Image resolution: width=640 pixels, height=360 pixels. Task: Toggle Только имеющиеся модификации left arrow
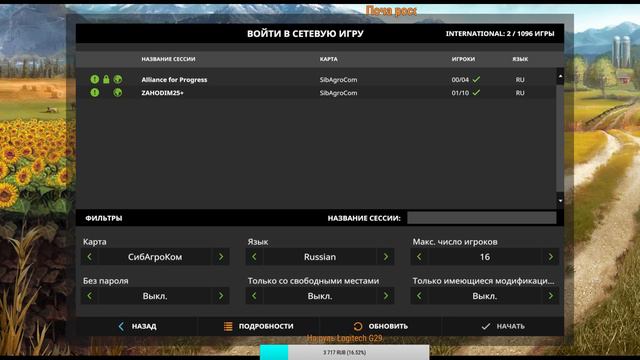419,296
